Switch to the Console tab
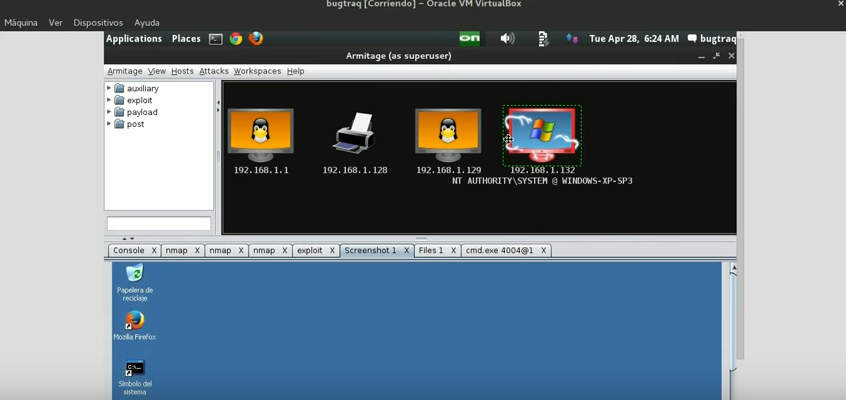Image resolution: width=846 pixels, height=400 pixels. (128, 251)
